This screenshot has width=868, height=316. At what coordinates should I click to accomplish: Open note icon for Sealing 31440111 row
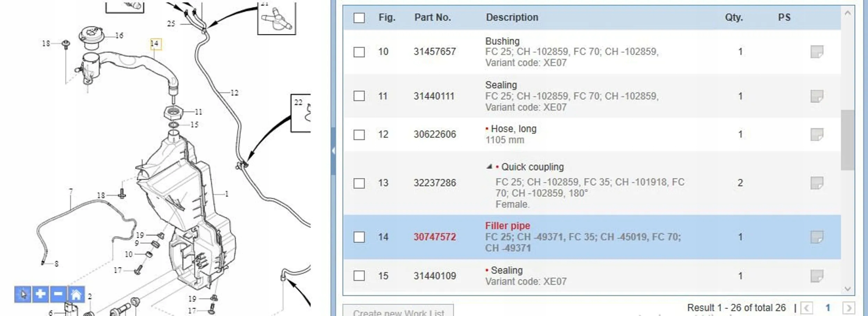817,96
